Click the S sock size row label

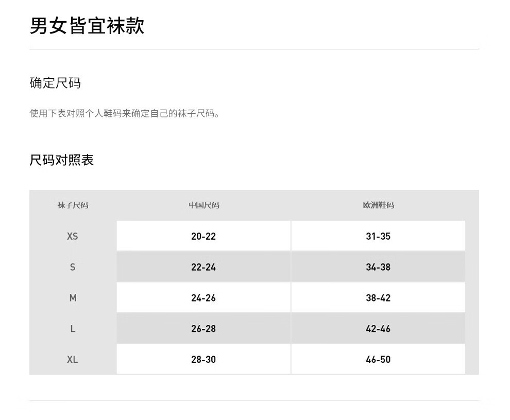tap(73, 267)
